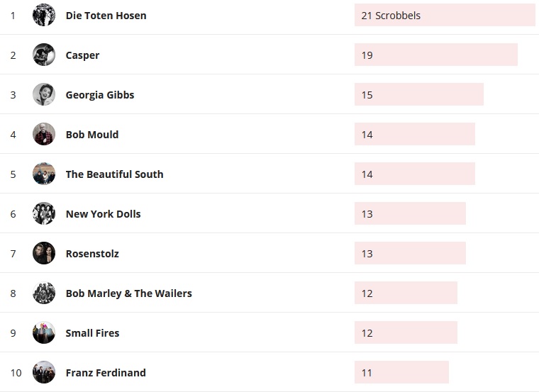Click Georgia Gibbs avatar picture
This screenshot has width=539, height=392.
[44, 94]
